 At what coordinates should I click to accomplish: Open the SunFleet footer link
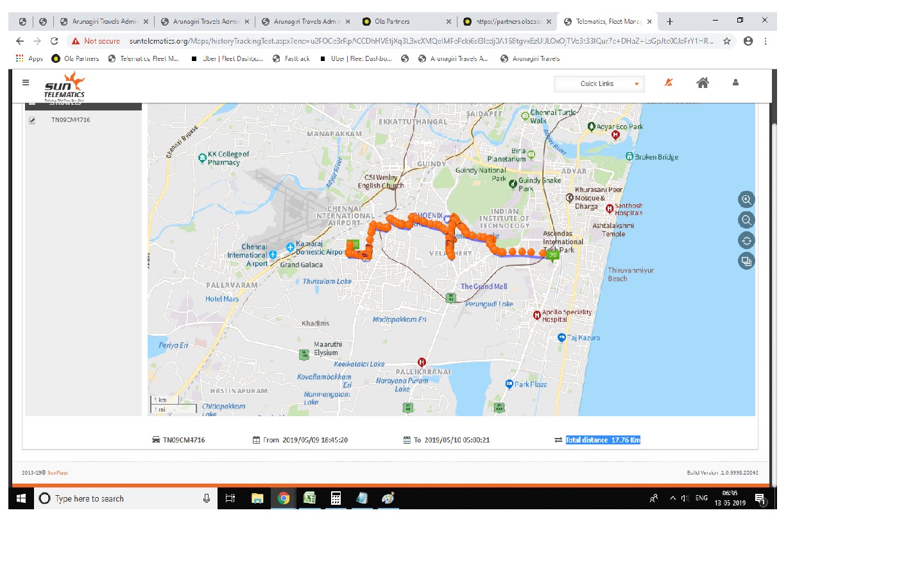[x=58, y=473]
